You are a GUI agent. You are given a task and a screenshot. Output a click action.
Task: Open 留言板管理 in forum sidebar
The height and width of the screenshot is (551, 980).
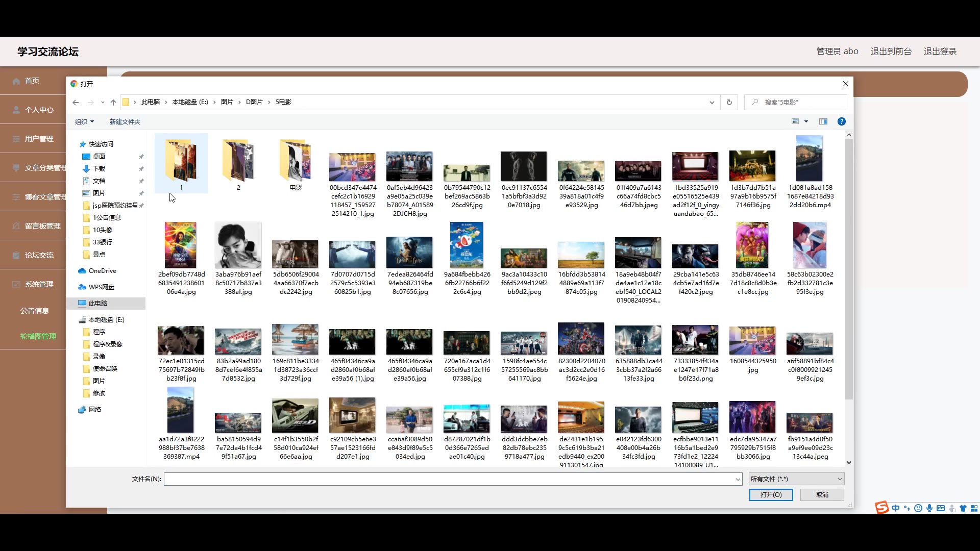pyautogui.click(x=42, y=226)
